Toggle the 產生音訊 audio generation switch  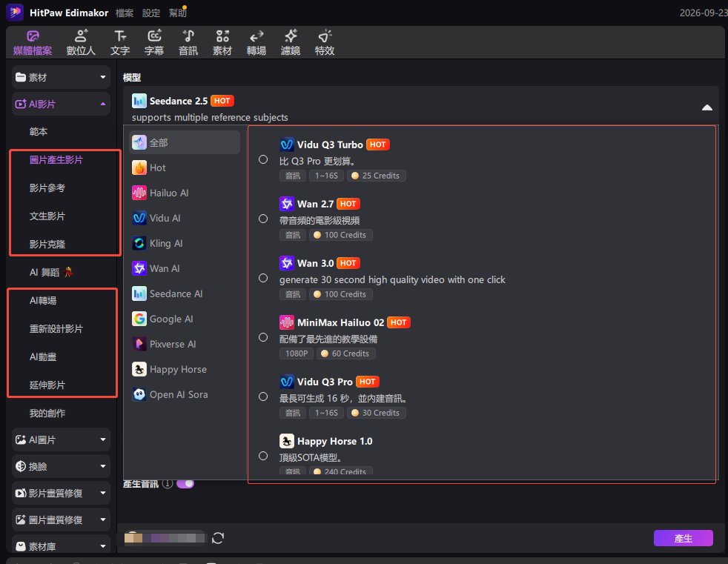(x=185, y=484)
